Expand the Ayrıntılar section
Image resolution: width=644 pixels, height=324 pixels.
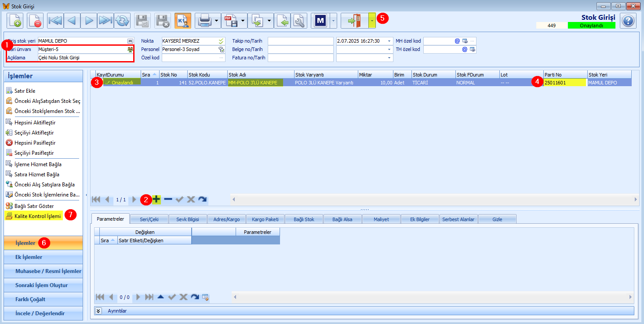[99, 311]
